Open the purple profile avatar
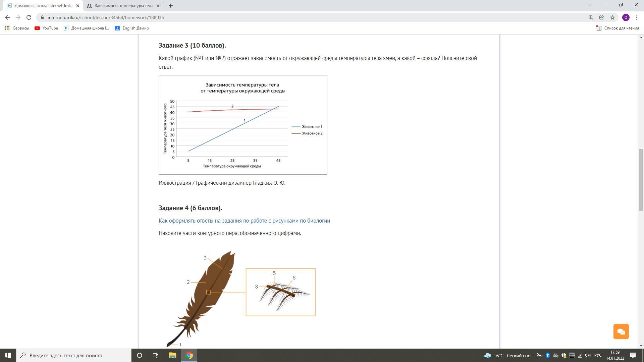This screenshot has height=362, width=644. (x=626, y=17)
